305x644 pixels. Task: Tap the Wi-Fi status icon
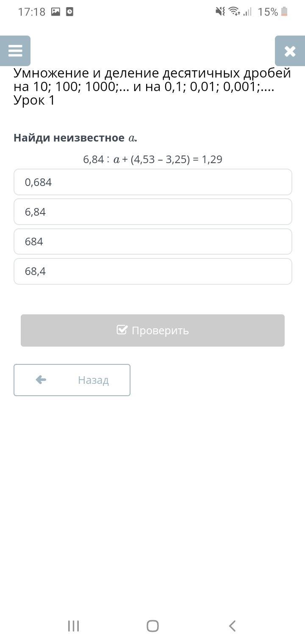234,11
